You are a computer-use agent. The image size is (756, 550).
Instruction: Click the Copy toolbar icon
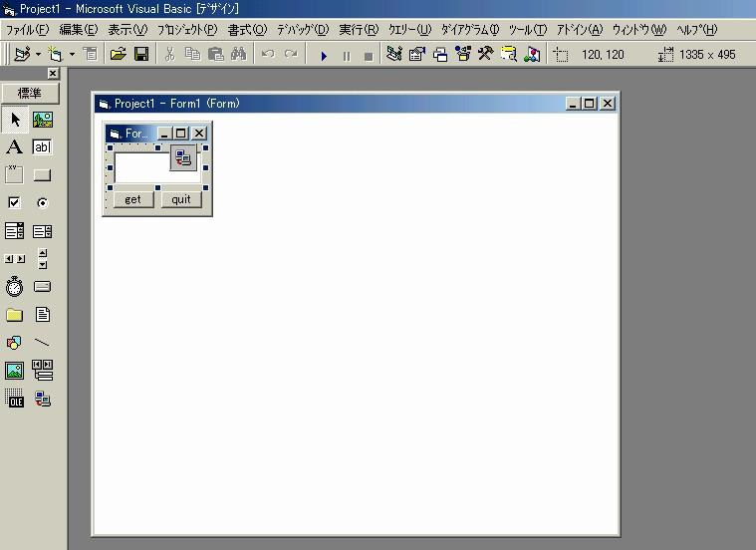[192, 54]
